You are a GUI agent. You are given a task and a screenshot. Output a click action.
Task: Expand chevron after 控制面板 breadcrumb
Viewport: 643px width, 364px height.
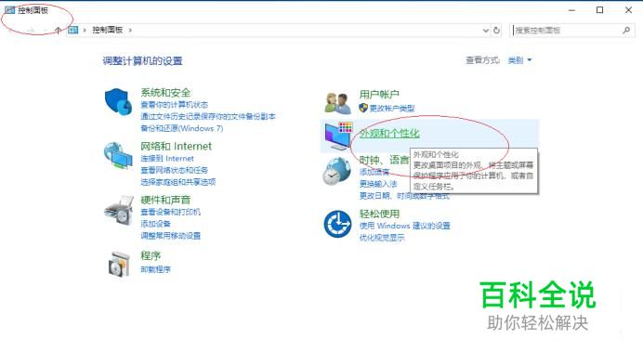130,30
